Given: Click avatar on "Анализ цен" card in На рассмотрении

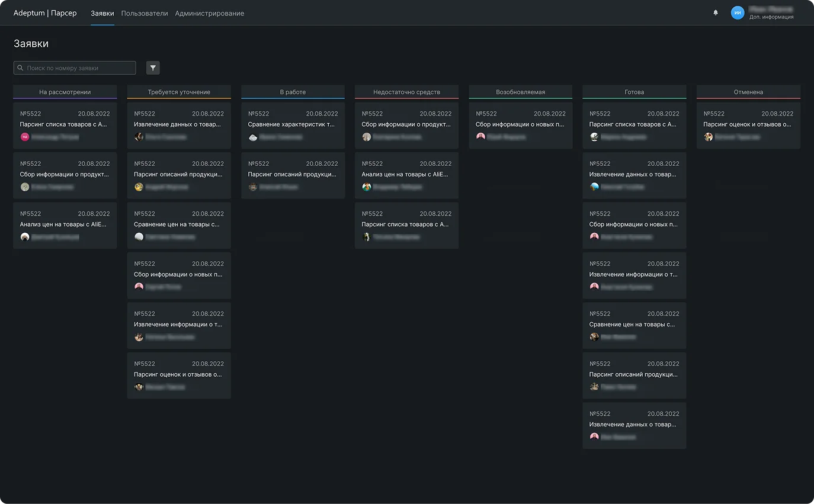Looking at the screenshot, I should pos(25,237).
